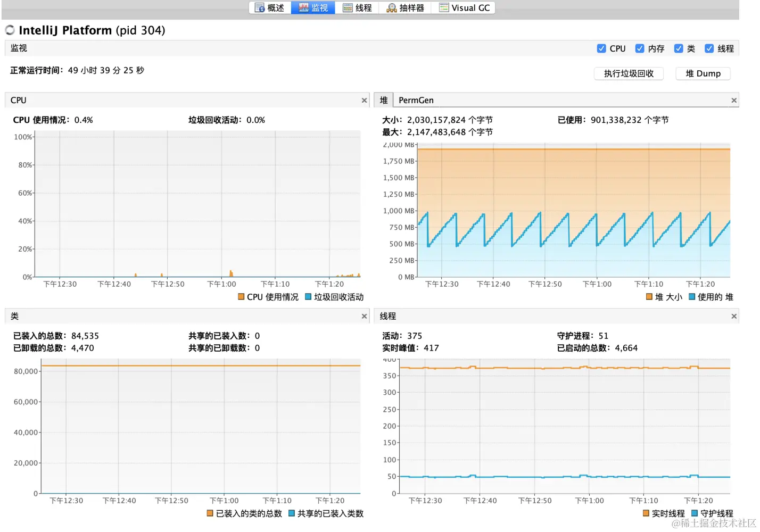Click the orange CPU 使用情况 legend swatch
The height and width of the screenshot is (532, 760).
241,297
